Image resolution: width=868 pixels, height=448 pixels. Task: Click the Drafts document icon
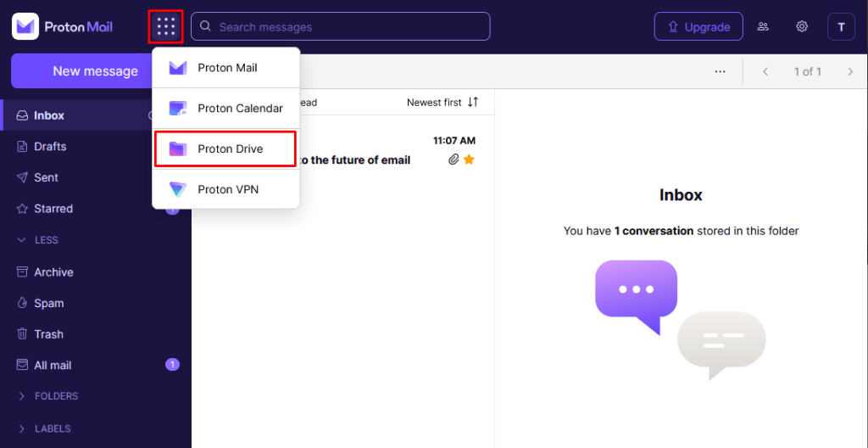[22, 147]
